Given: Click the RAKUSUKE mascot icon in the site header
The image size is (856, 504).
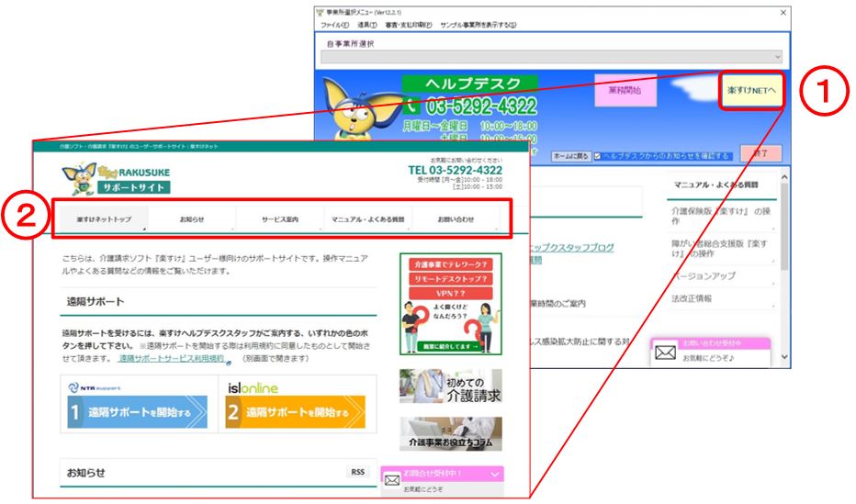Looking at the screenshot, I should [79, 178].
